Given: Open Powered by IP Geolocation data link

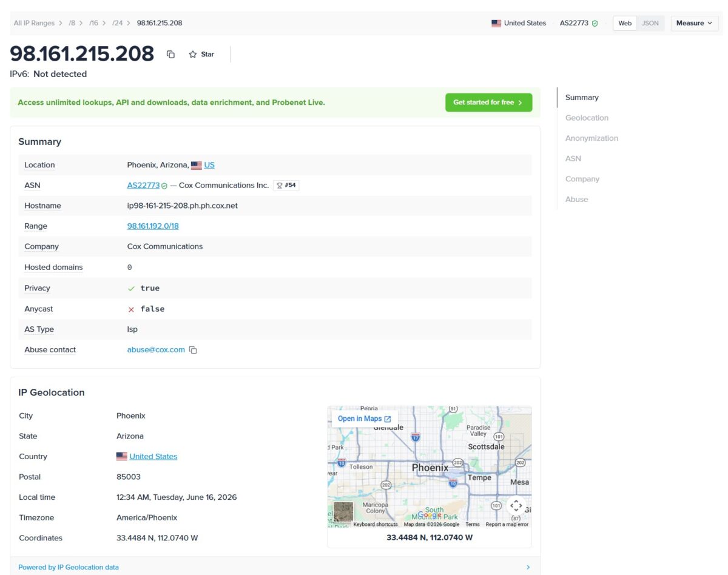Looking at the screenshot, I should click(x=69, y=567).
